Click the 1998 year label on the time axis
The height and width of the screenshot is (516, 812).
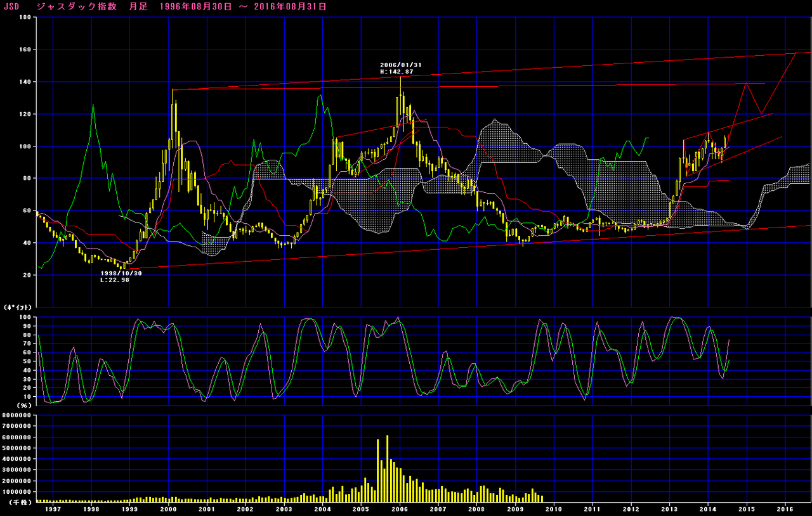[x=91, y=508]
